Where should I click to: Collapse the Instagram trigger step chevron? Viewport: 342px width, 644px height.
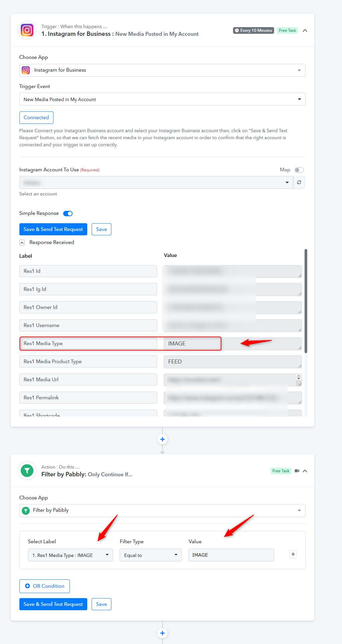[x=305, y=30]
